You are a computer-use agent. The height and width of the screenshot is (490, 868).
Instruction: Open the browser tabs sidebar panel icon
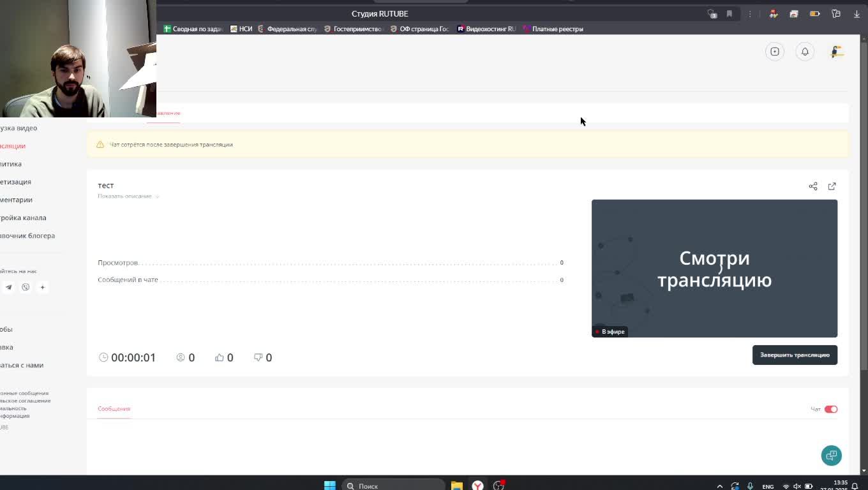(836, 13)
